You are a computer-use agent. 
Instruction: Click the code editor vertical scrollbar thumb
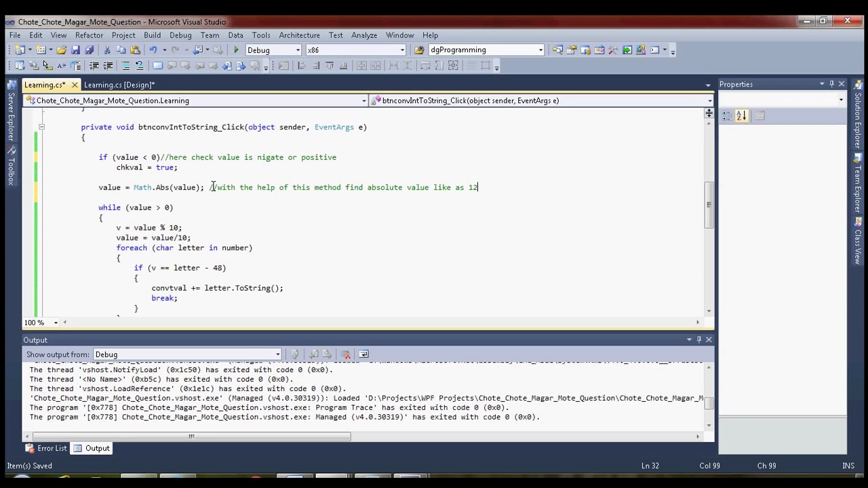(709, 205)
